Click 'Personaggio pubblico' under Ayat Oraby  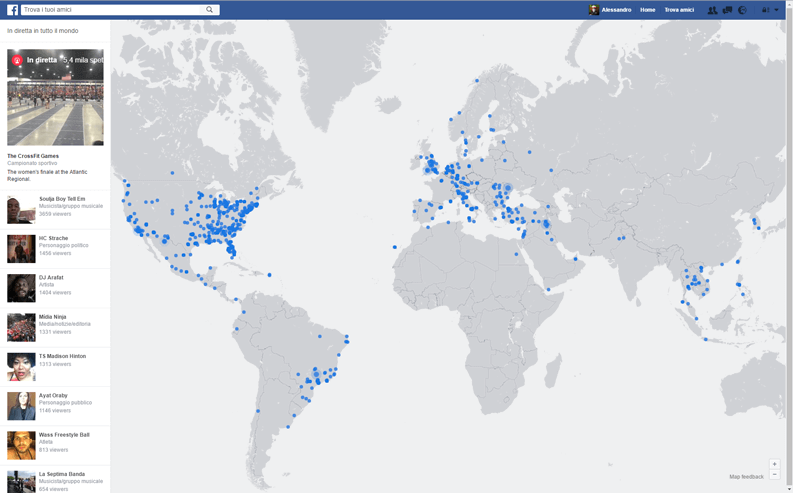click(x=65, y=403)
